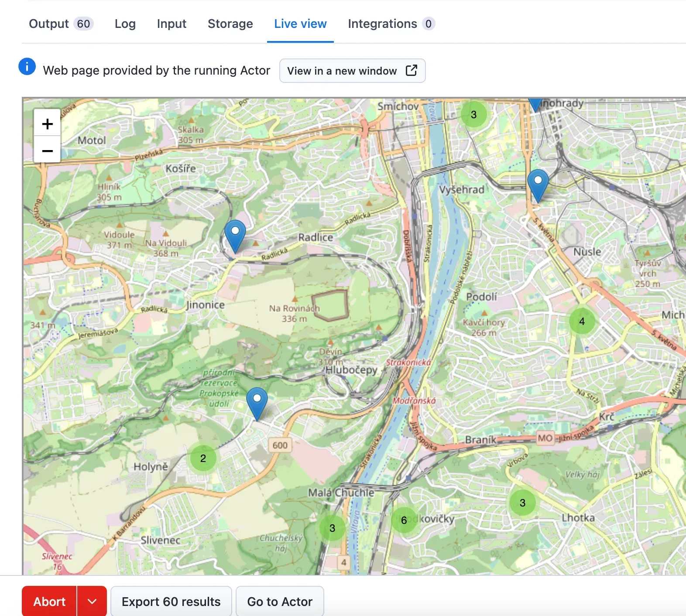The height and width of the screenshot is (616, 686).
Task: Click the Jinonice label on map
Action: pos(205,305)
